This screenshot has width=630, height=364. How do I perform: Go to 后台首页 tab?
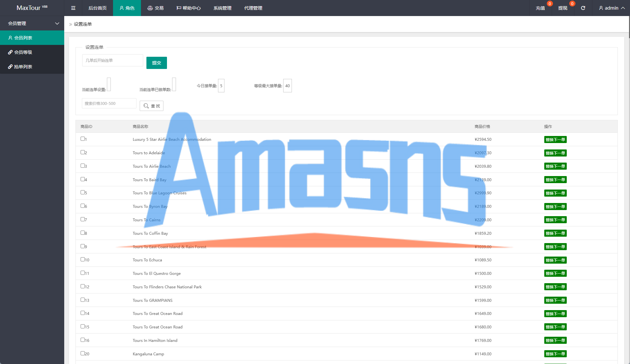pos(97,8)
